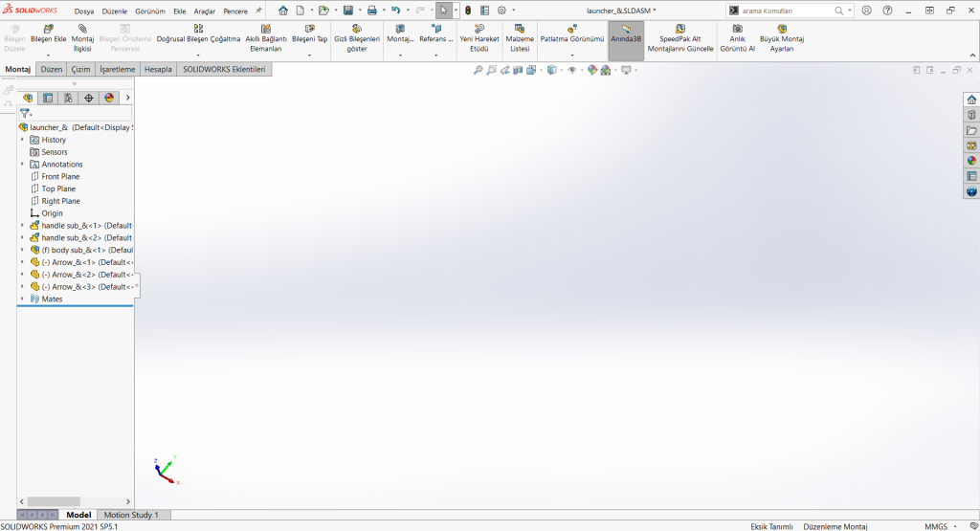
Task: Switch to the Çizim tab
Action: (x=80, y=70)
